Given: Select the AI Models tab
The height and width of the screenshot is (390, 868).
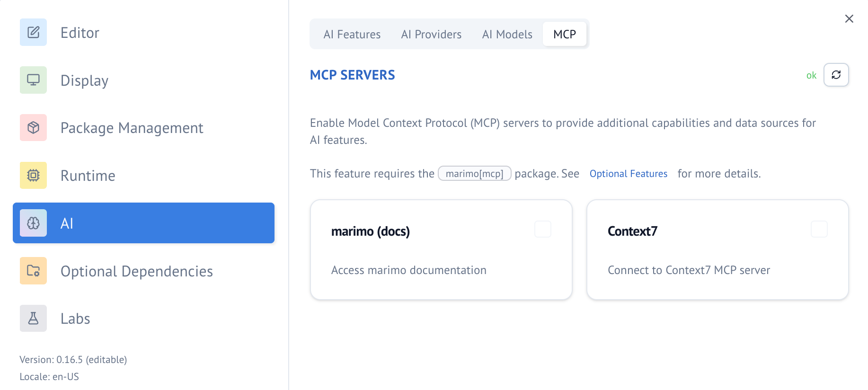Looking at the screenshot, I should (x=507, y=35).
